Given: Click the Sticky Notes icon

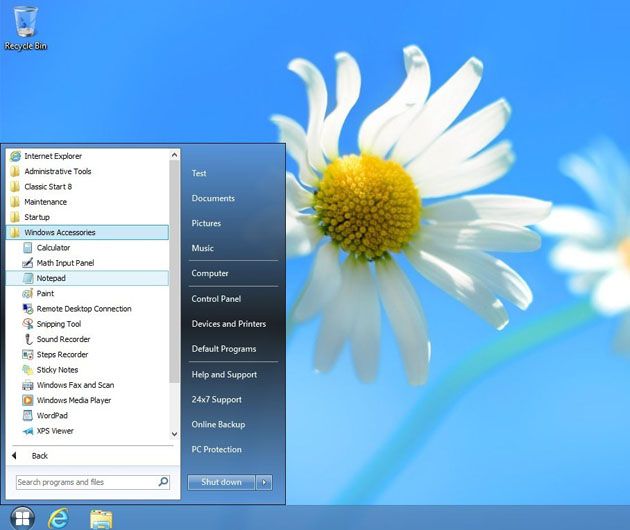Looking at the screenshot, I should [x=27, y=370].
